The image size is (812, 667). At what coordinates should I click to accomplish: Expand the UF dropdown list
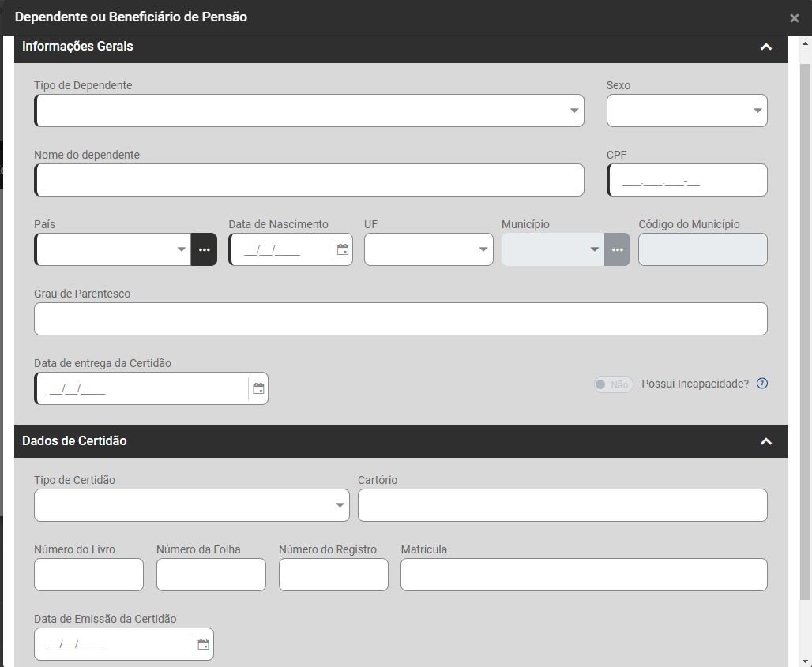483,249
